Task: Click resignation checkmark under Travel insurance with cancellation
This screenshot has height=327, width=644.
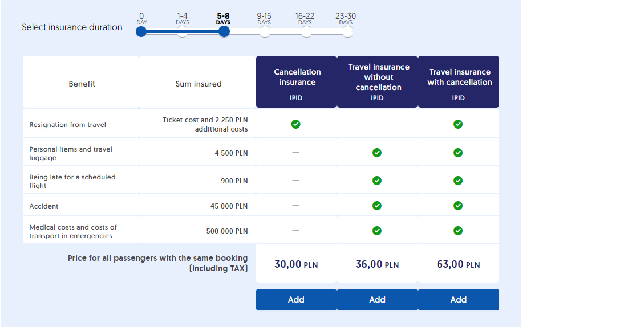Action: coord(458,124)
